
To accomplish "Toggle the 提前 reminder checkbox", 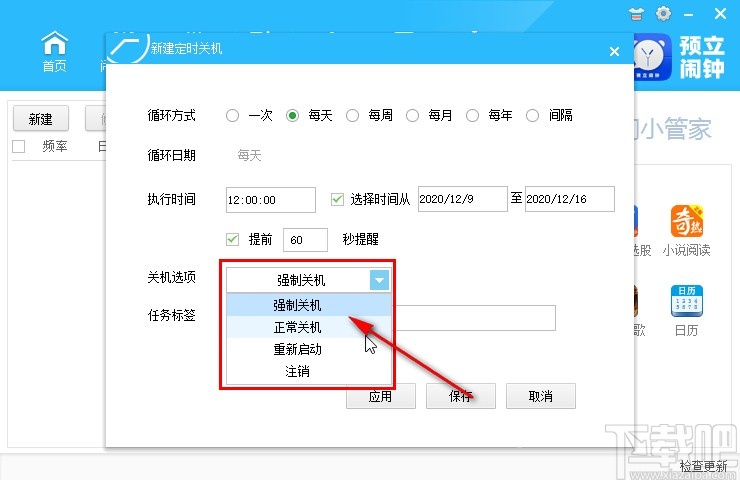I will (232, 239).
